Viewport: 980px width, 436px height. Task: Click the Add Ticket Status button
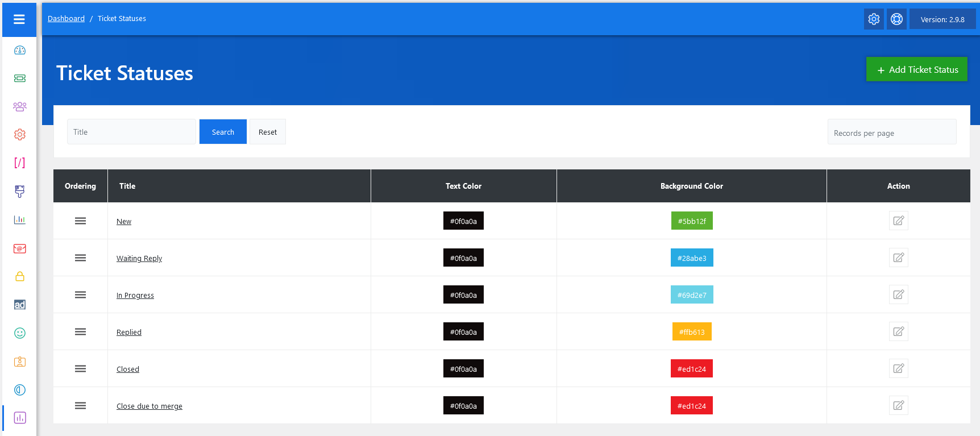(x=916, y=69)
